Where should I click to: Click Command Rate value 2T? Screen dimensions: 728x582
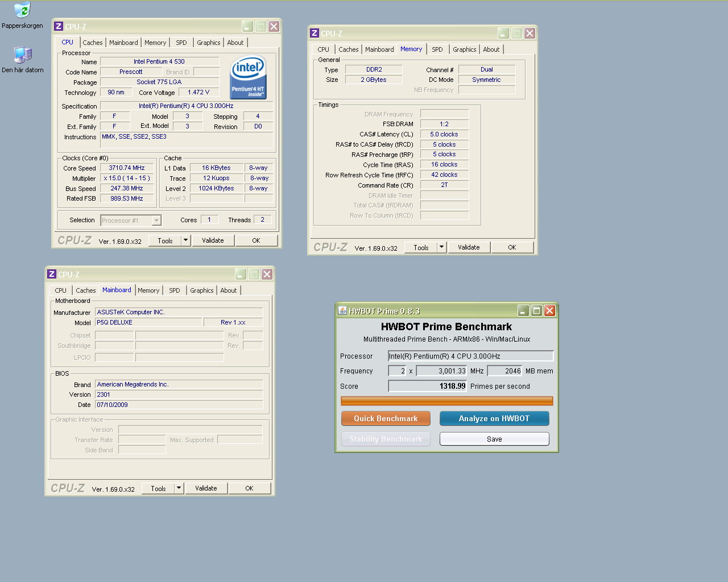tap(444, 185)
